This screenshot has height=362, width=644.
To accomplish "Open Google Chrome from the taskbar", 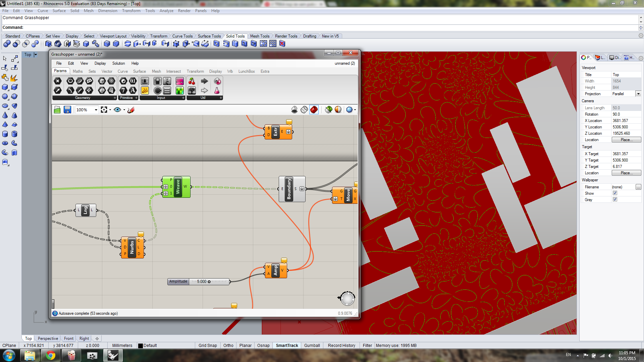I will 51,355.
